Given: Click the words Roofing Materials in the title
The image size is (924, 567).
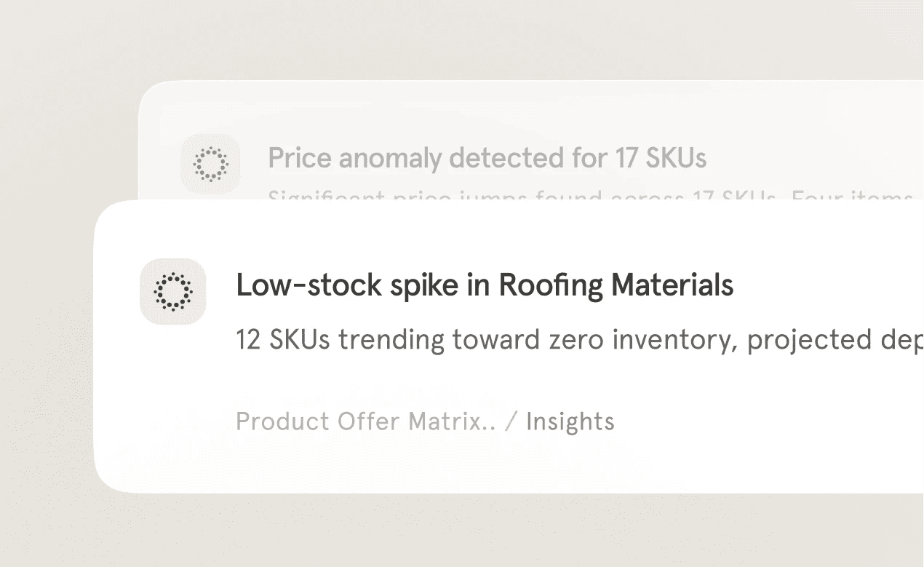Looking at the screenshot, I should click(x=616, y=285).
